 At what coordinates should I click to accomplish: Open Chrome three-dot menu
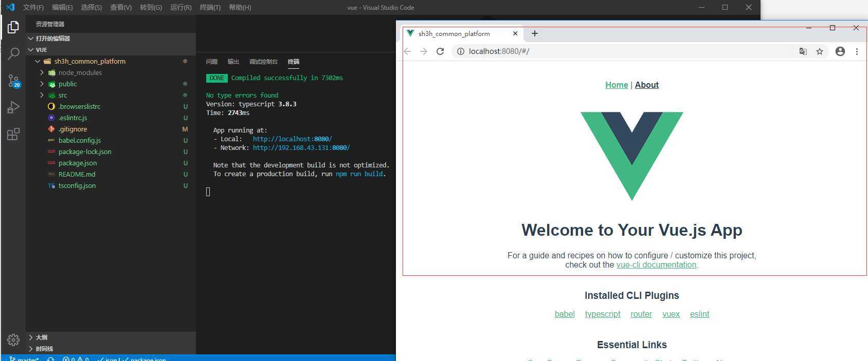[x=857, y=51]
